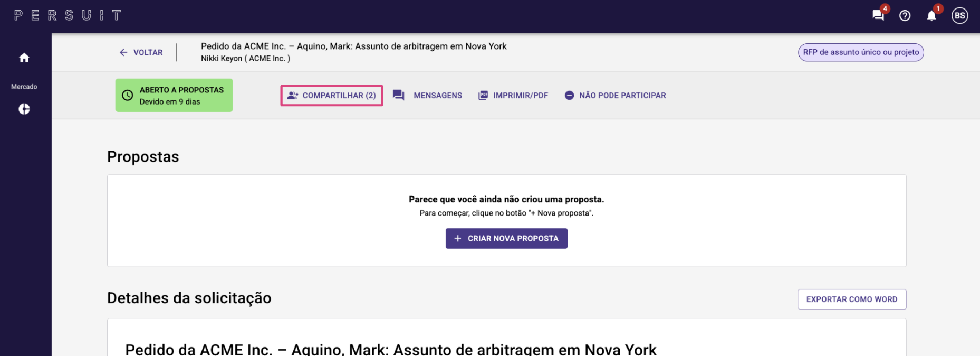Click the RFP de assunto único ou projeto tag
This screenshot has width=980, height=356.
tap(861, 52)
